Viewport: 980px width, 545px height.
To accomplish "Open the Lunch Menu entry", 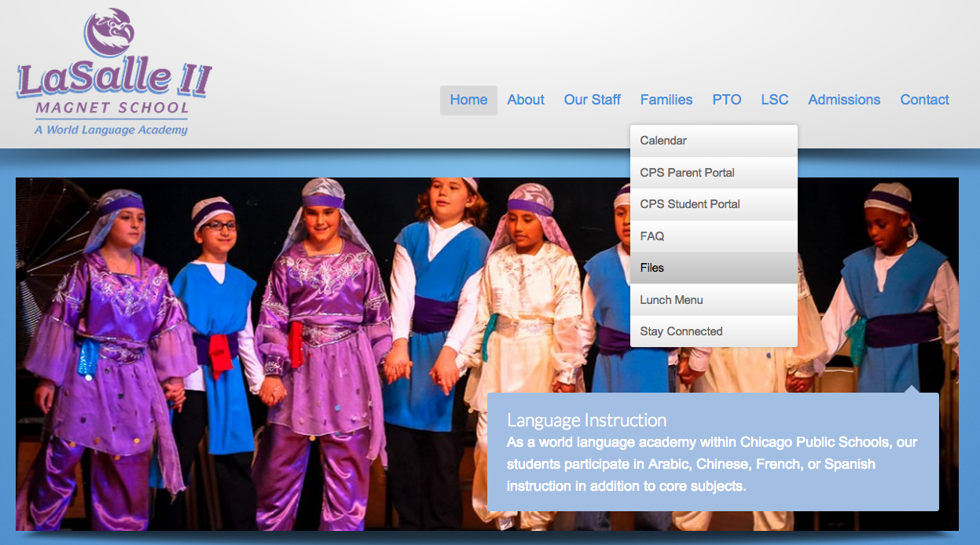I will [x=714, y=300].
